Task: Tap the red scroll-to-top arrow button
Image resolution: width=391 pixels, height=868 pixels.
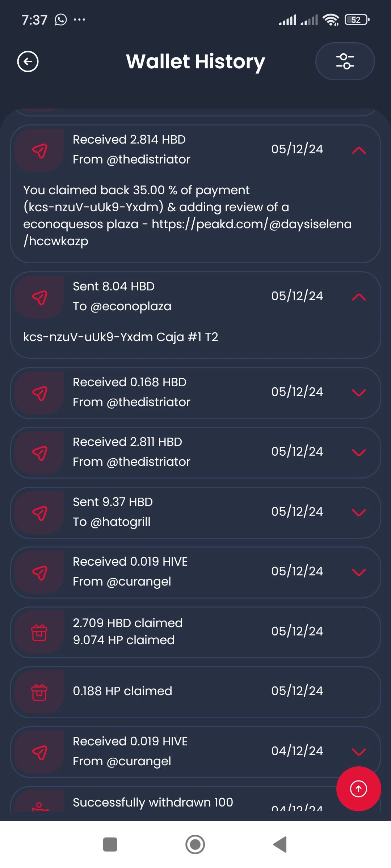Action: point(358,788)
